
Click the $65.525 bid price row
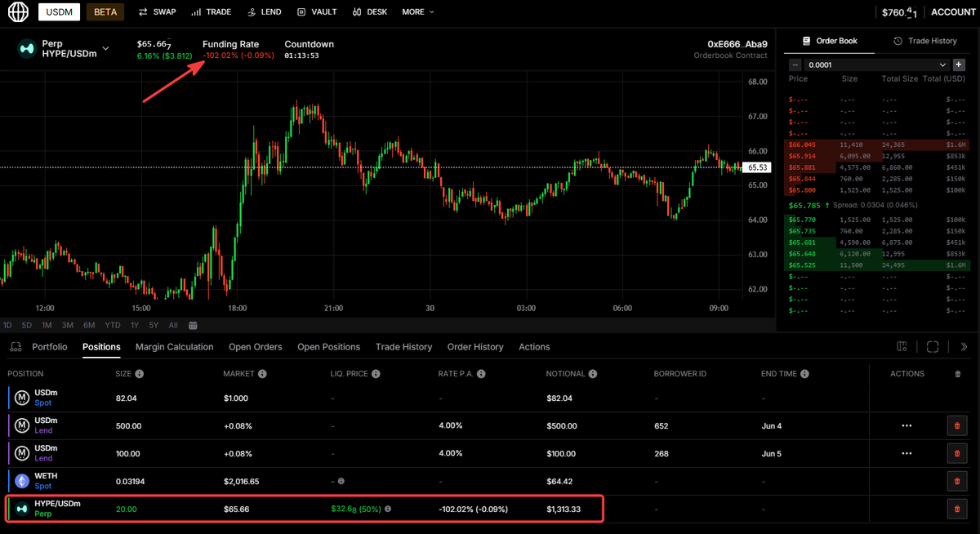point(877,265)
